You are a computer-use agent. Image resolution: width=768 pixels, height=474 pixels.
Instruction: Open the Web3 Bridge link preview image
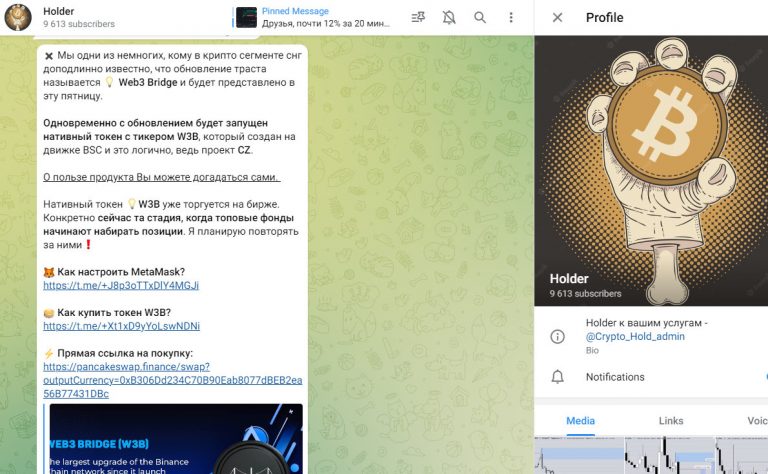coord(175,438)
